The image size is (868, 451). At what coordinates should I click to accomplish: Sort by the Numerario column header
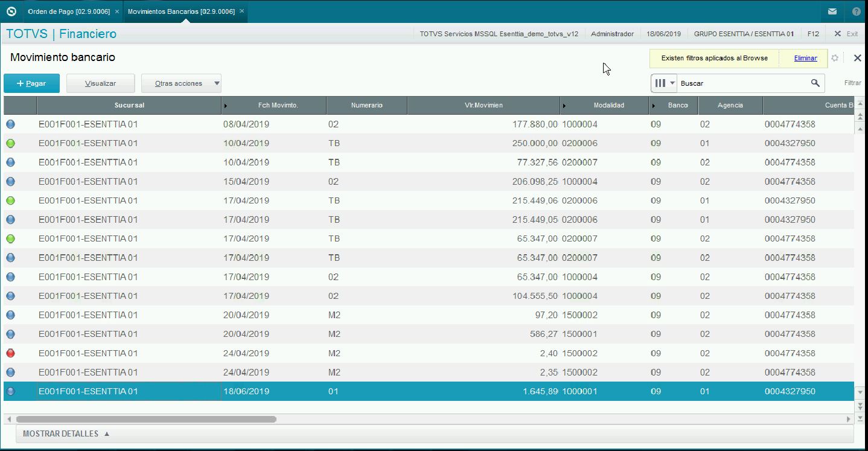(367, 105)
